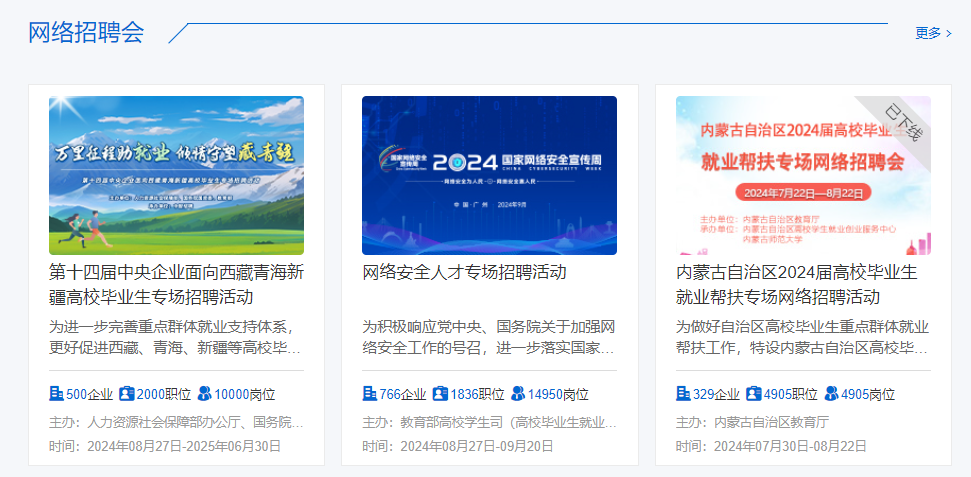Click the enterprise icon beside 500企业

pyautogui.click(x=56, y=393)
